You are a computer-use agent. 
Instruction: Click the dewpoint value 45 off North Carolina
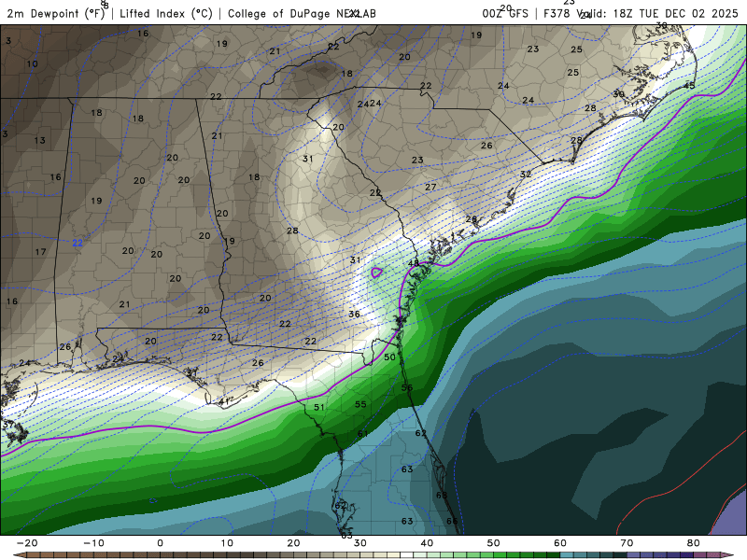(689, 86)
